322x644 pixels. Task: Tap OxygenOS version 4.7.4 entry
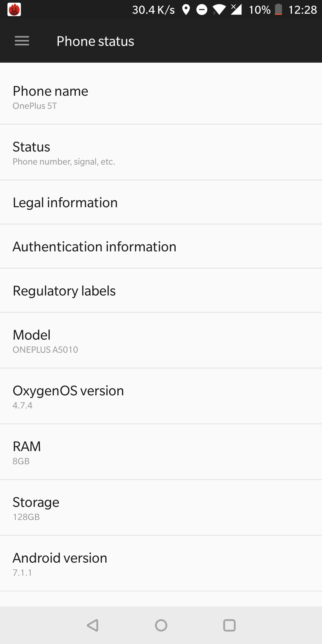[161, 396]
